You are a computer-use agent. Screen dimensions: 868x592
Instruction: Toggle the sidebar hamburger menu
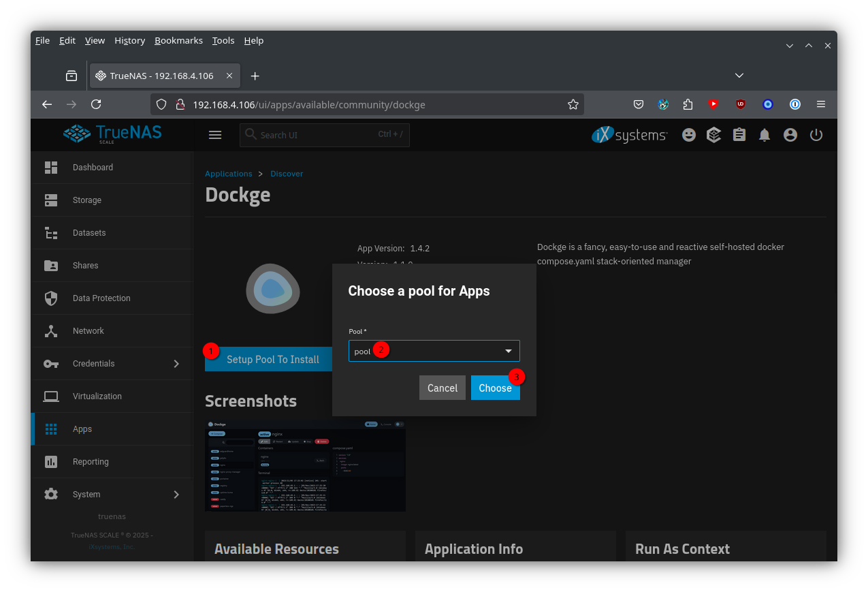click(215, 135)
